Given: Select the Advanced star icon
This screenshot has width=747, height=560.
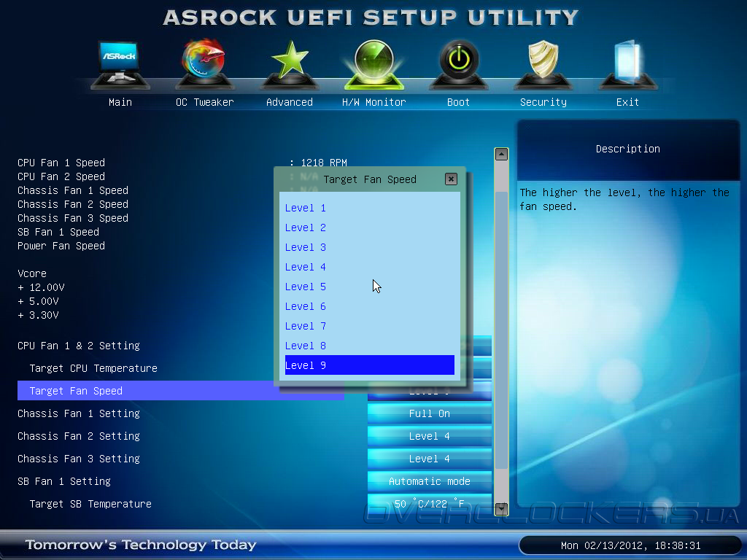Looking at the screenshot, I should 290,64.
